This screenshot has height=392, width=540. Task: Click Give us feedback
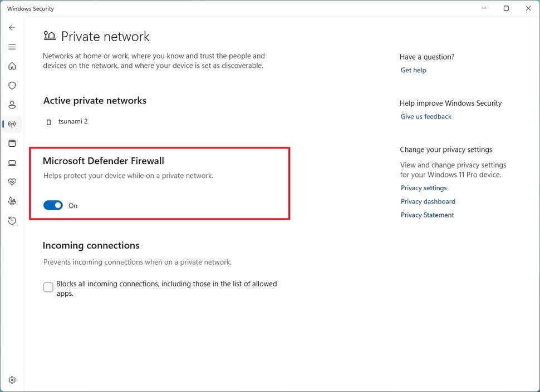[x=426, y=116]
